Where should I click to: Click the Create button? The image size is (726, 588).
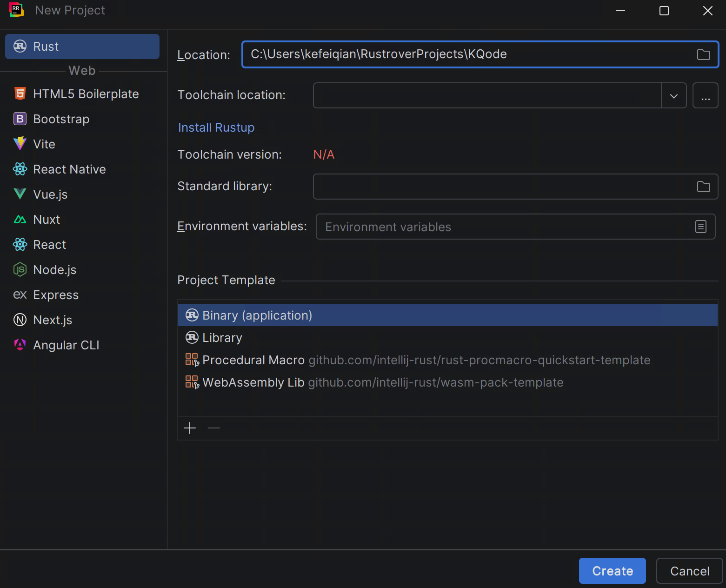[613, 571]
